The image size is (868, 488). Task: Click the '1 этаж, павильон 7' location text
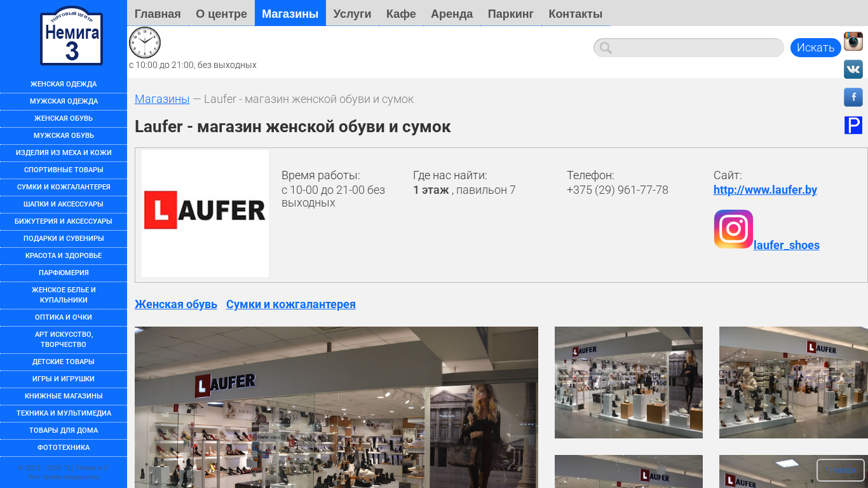pyautogui.click(x=465, y=190)
